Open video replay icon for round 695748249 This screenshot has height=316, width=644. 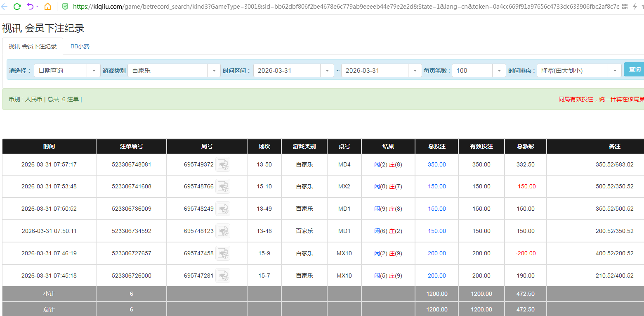(x=223, y=209)
